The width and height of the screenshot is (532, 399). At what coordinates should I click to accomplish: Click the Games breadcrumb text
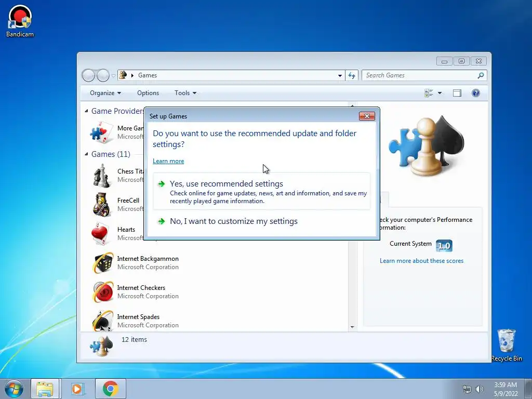tap(147, 75)
